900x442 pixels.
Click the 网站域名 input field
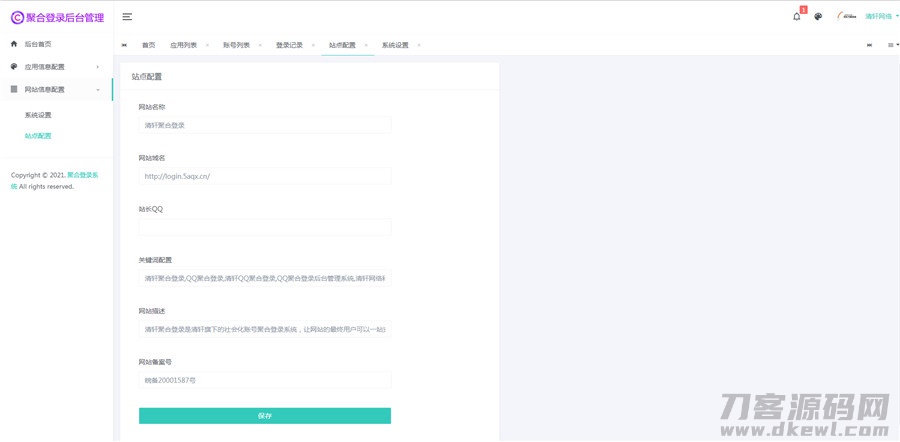click(264, 176)
